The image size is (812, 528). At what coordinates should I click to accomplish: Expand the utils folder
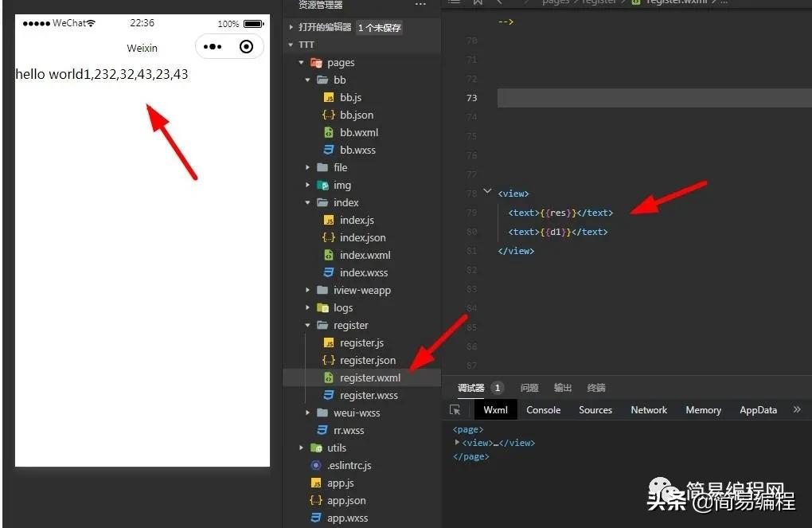(x=300, y=448)
